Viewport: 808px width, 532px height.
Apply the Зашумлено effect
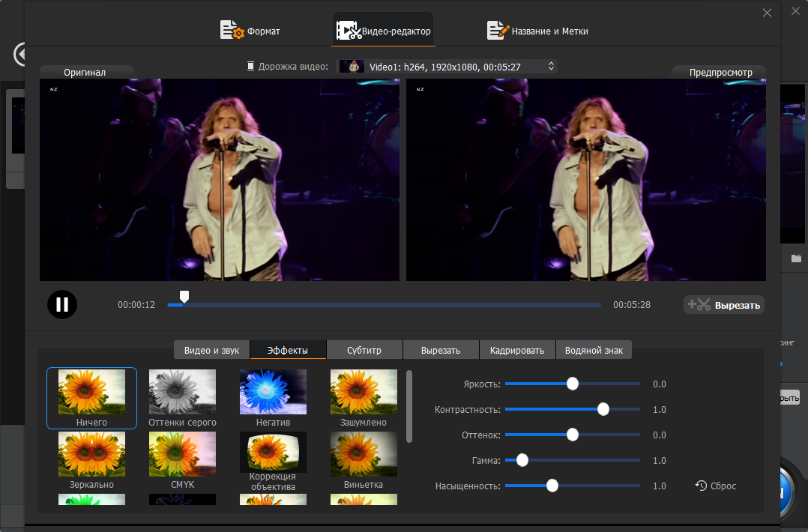364,398
